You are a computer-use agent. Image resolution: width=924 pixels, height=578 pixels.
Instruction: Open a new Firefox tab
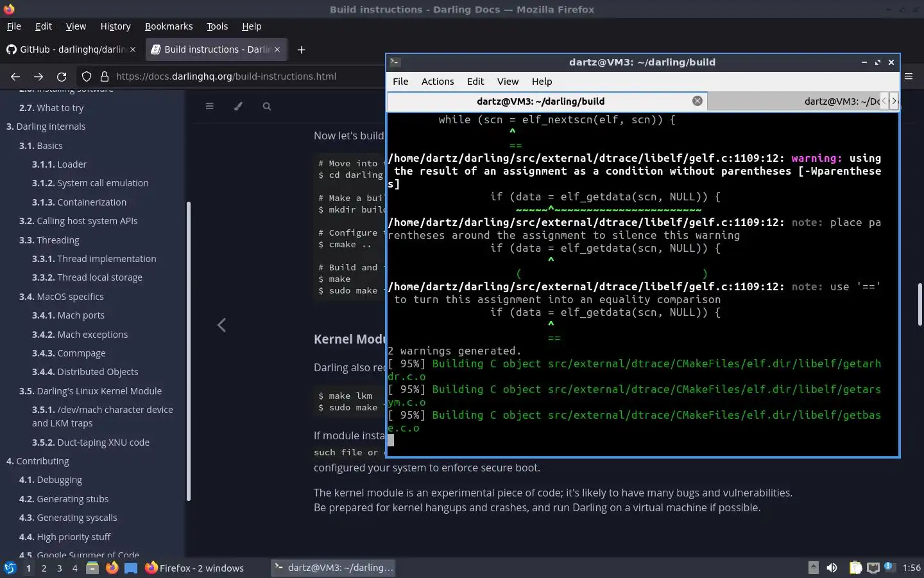tap(301, 49)
